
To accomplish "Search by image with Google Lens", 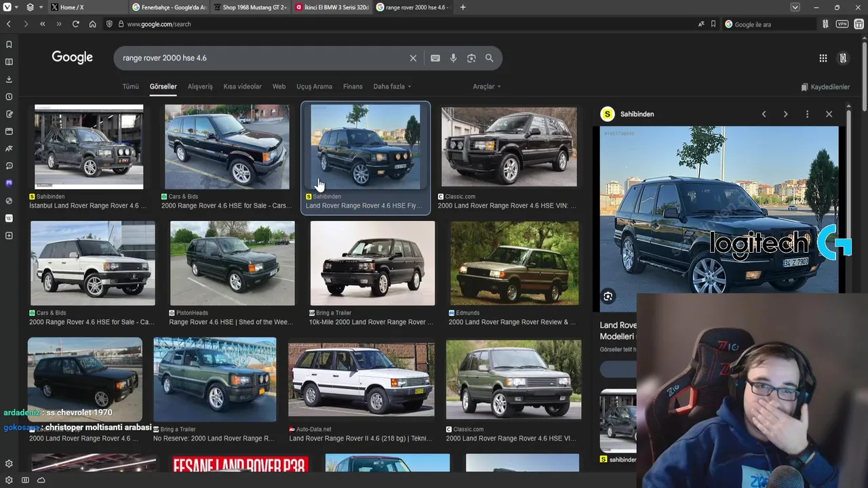I will tap(471, 58).
